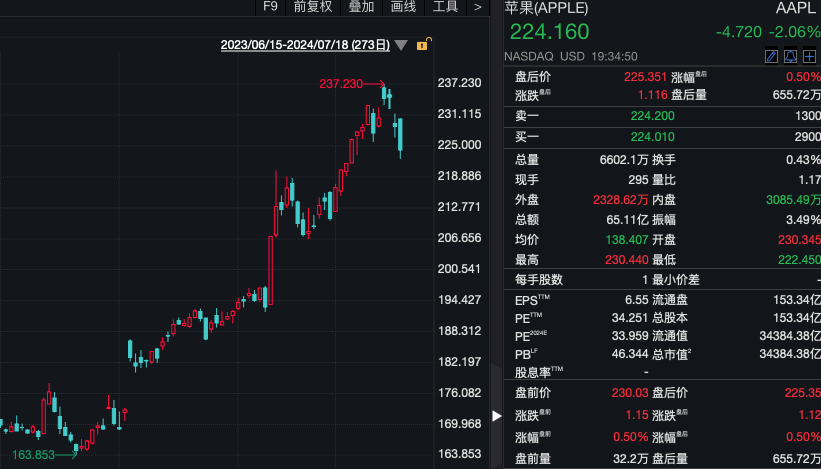821x469 pixels.
Task: Click the 盘前价 value 230.03
Action: click(630, 393)
